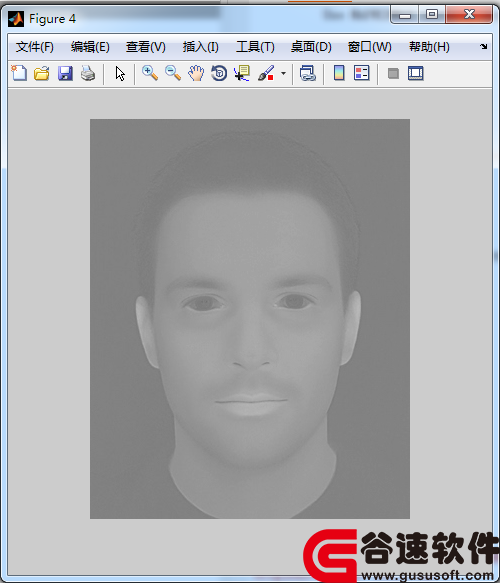Click the dock figure arrow in menu bar
Viewport: 500px width, 583px height.
point(483,46)
